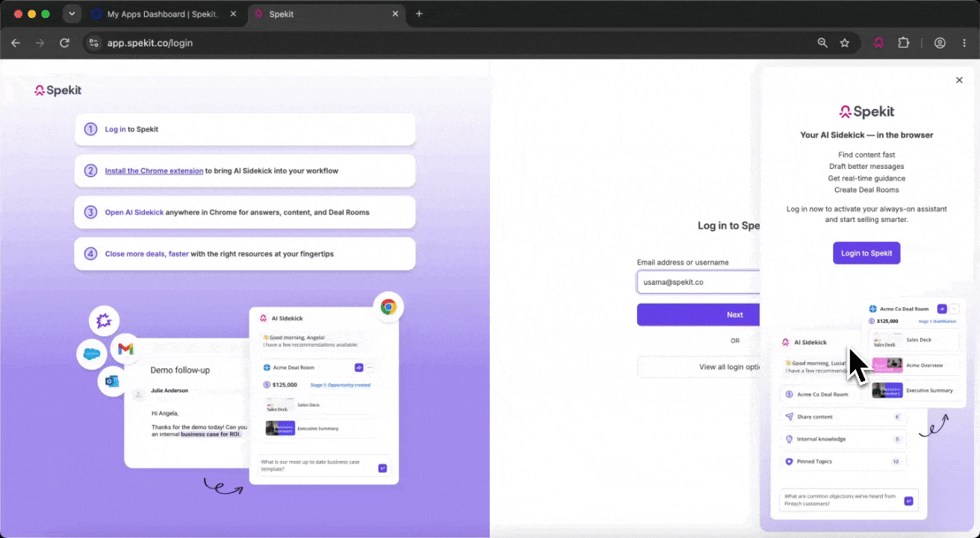
Task: Click the Spekit logo at page top left
Action: pyautogui.click(x=58, y=90)
